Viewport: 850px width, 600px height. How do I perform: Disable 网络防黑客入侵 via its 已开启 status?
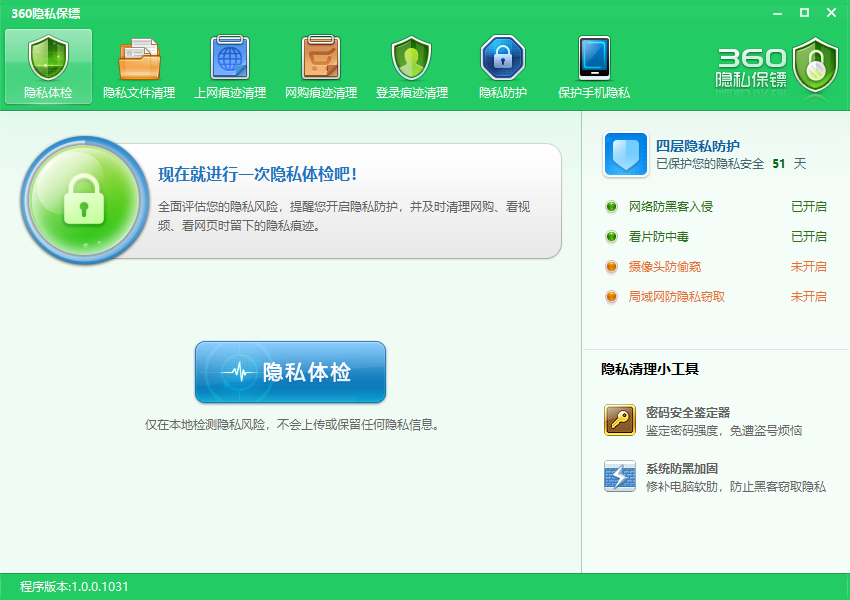click(808, 207)
